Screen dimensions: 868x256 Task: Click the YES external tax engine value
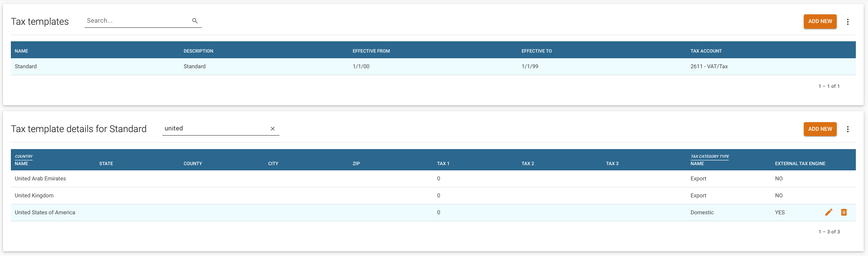pyautogui.click(x=780, y=213)
